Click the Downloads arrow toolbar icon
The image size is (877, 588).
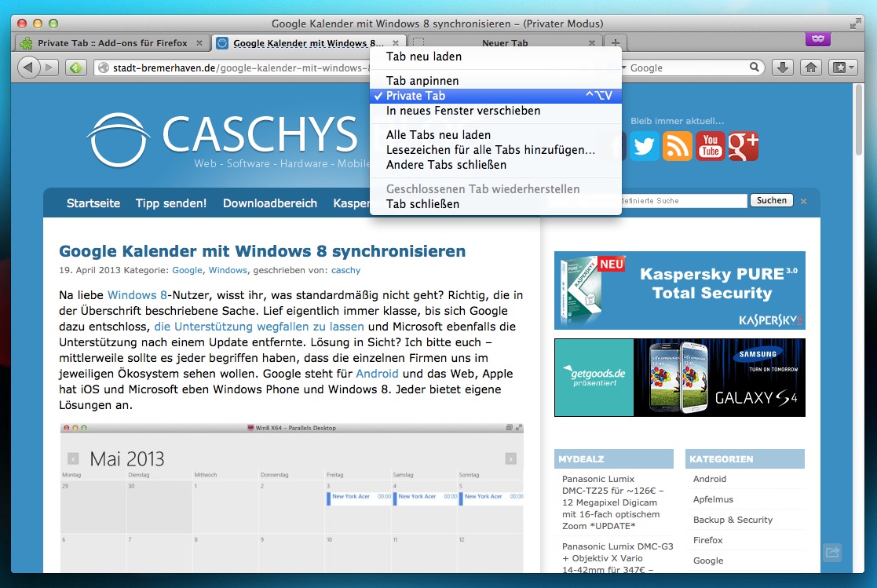click(782, 68)
